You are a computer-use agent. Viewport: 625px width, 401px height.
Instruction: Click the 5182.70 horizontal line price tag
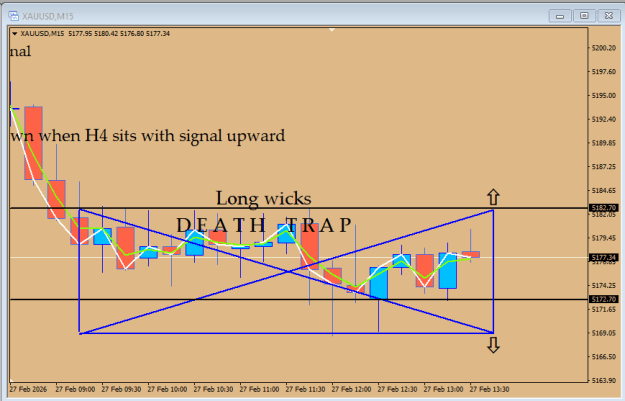[604, 208]
